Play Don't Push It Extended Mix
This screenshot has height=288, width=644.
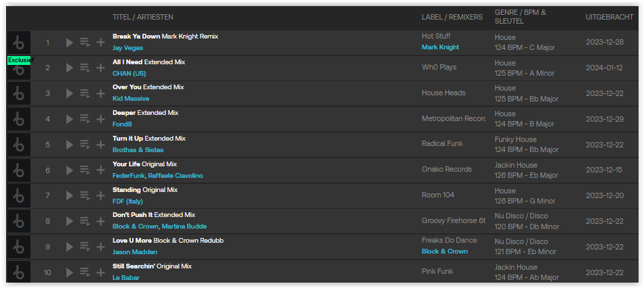tap(70, 221)
